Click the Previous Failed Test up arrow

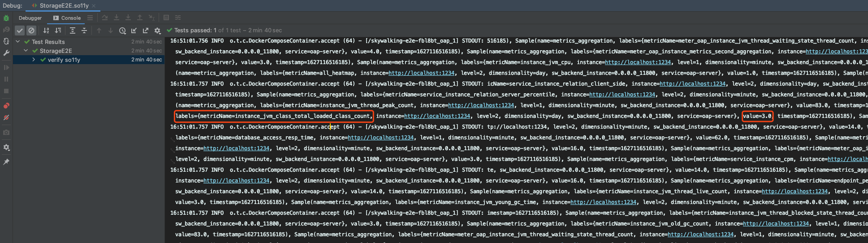point(99,30)
